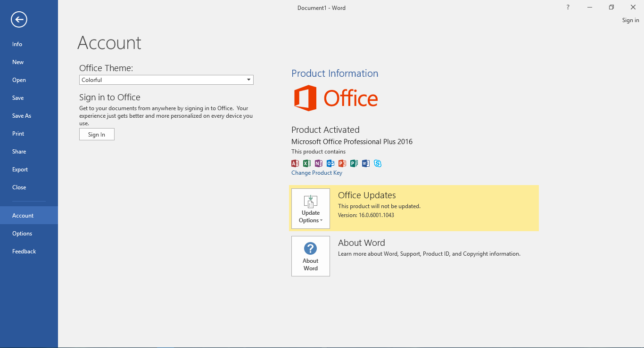Viewport: 644px width, 348px height.
Task: Click the 'Office Theme:' label
Action: [x=106, y=68]
